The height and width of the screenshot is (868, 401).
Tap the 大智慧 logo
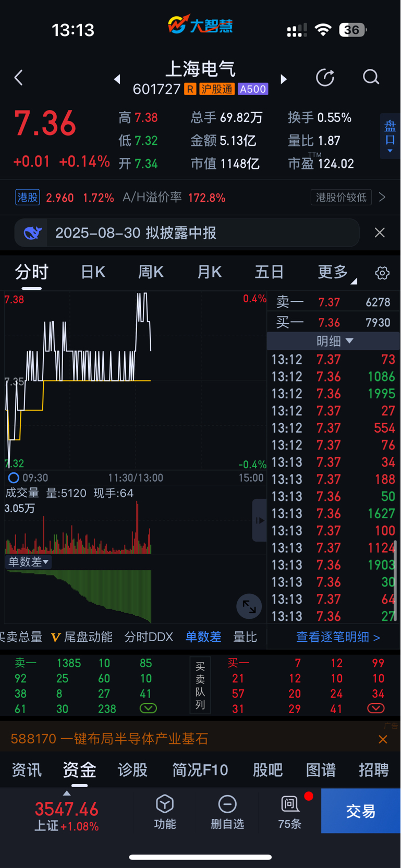point(200,25)
